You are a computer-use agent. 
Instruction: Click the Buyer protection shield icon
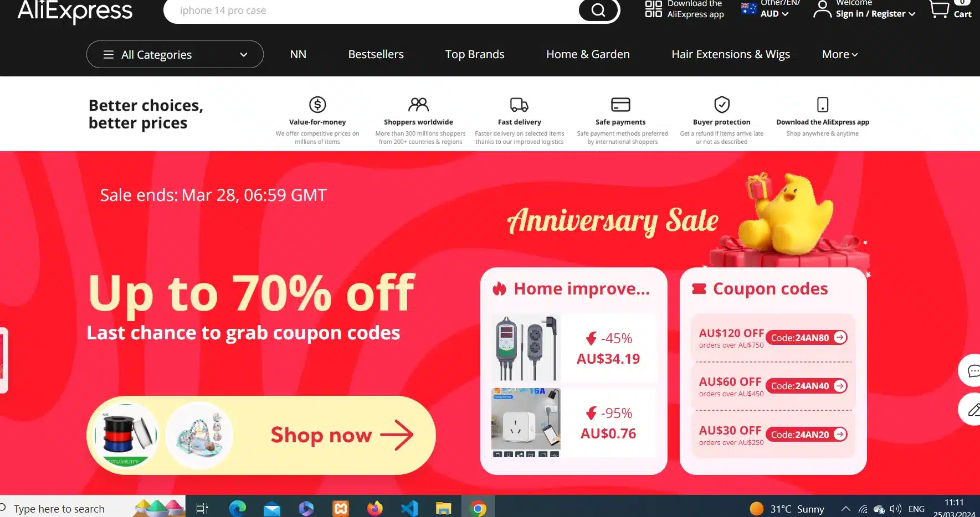[x=722, y=105]
